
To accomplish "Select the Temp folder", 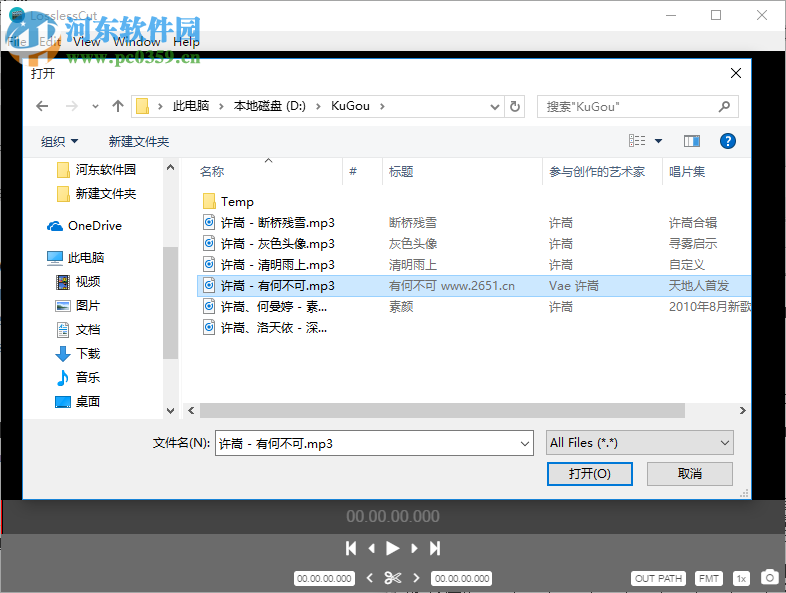I will tap(229, 202).
